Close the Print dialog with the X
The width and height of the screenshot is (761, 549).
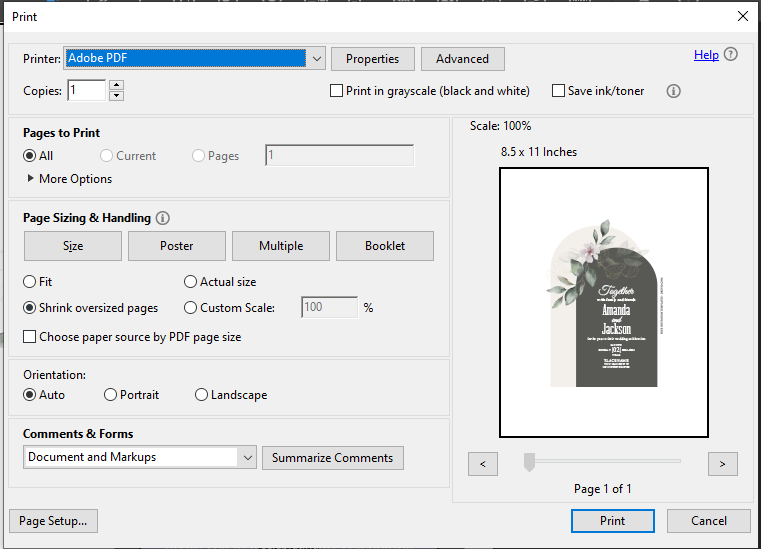[743, 16]
